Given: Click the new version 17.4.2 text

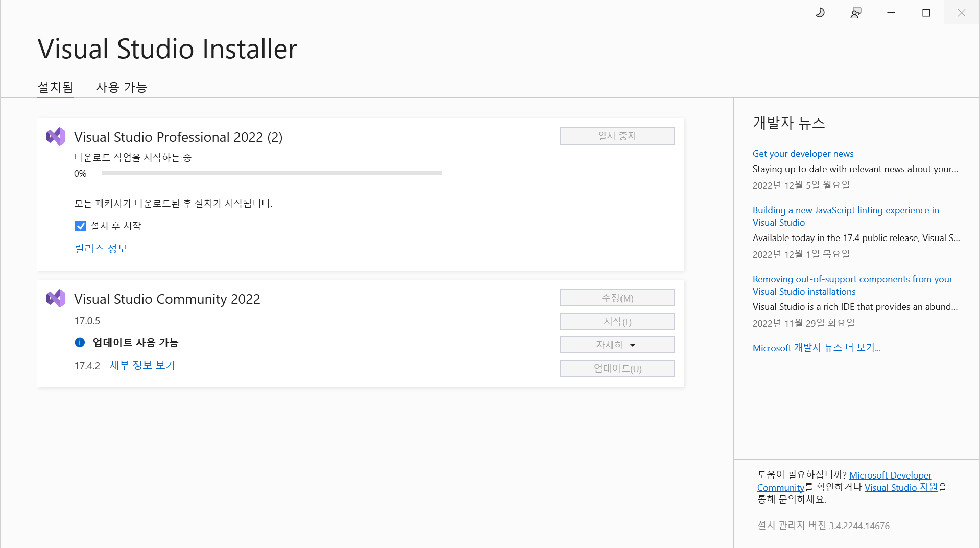Looking at the screenshot, I should click(x=87, y=366).
